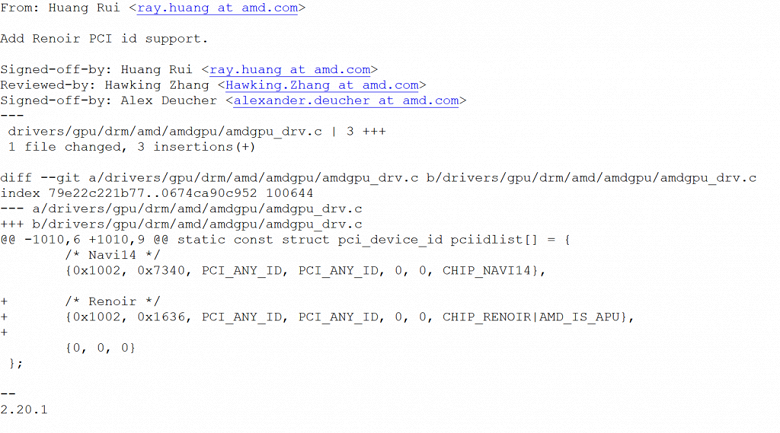
Task: Open the alexander.deucher at amd.com link
Action: coord(346,101)
